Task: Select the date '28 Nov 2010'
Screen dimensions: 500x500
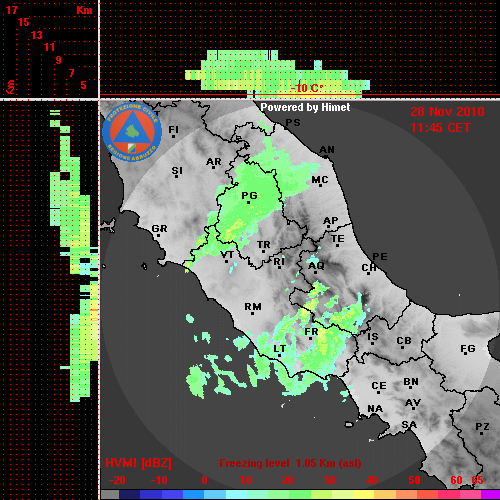Action: click(447, 112)
